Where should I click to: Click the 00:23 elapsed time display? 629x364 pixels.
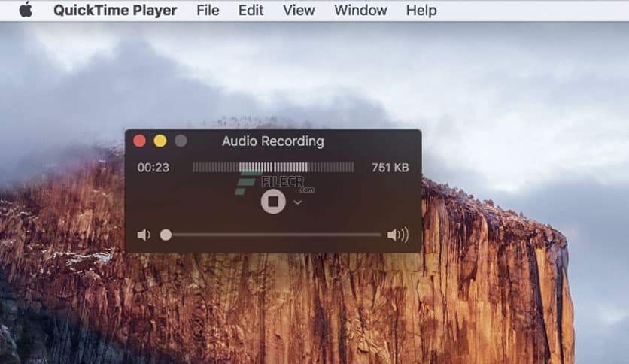point(153,168)
